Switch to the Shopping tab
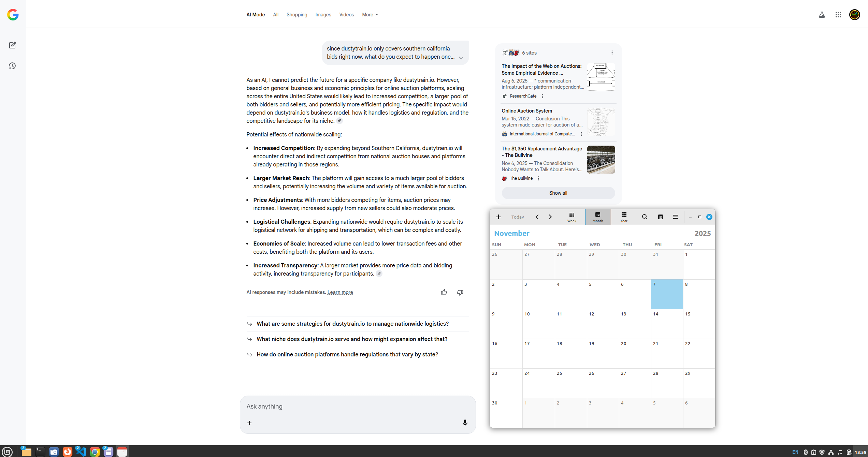 click(296, 15)
